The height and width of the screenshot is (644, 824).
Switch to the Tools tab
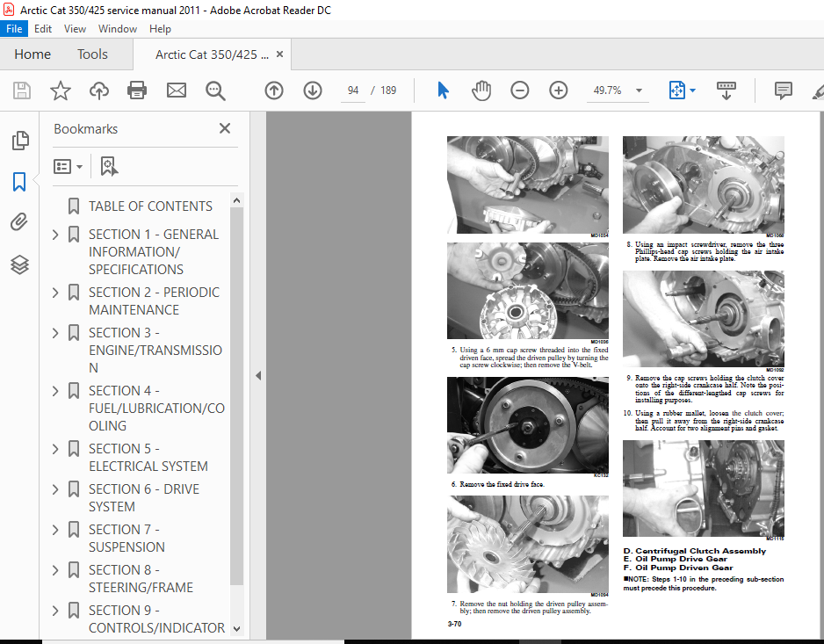[x=92, y=54]
